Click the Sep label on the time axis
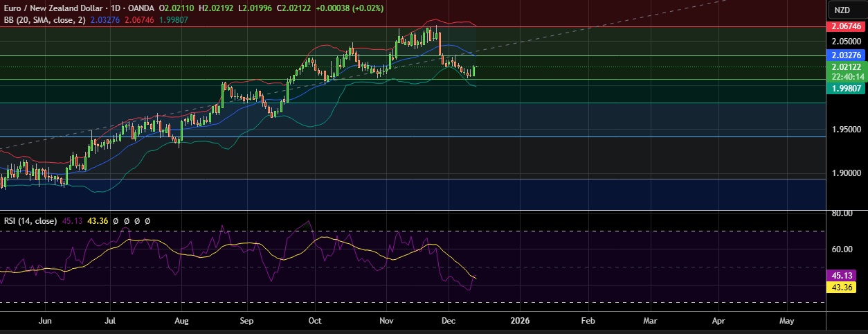868x334 pixels. (x=247, y=322)
